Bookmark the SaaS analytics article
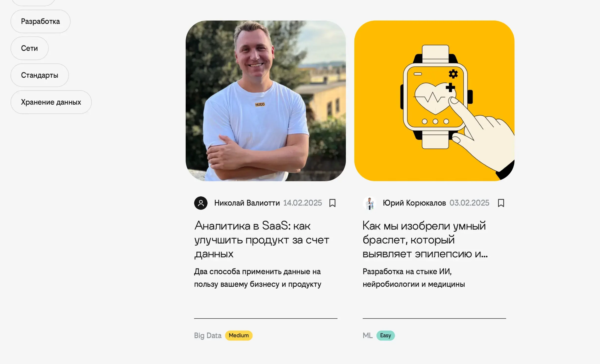600x364 pixels. (332, 203)
